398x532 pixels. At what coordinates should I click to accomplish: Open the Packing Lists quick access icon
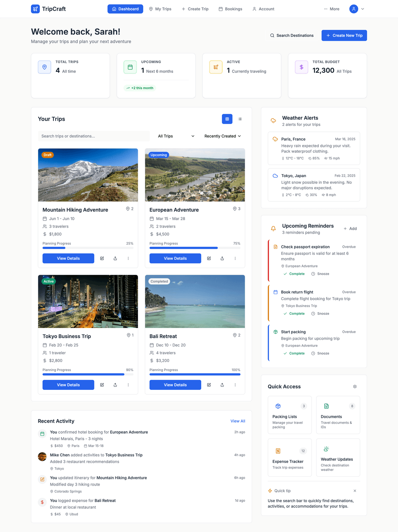coord(278,406)
